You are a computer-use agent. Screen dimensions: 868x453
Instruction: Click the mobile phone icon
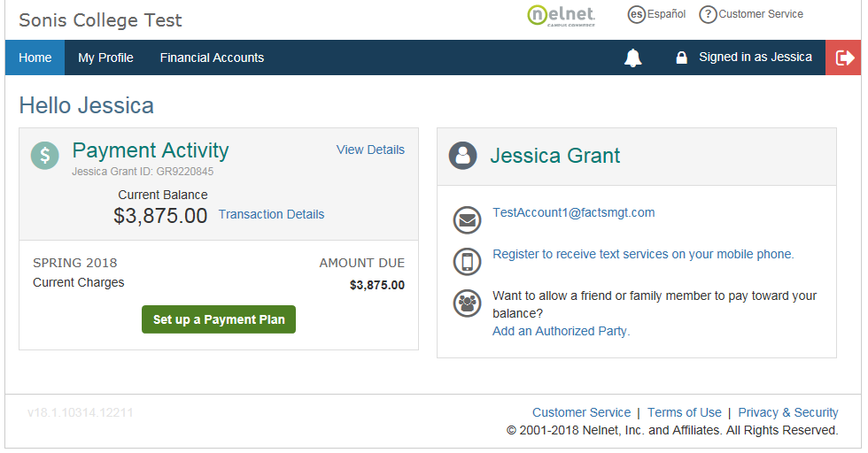click(467, 261)
